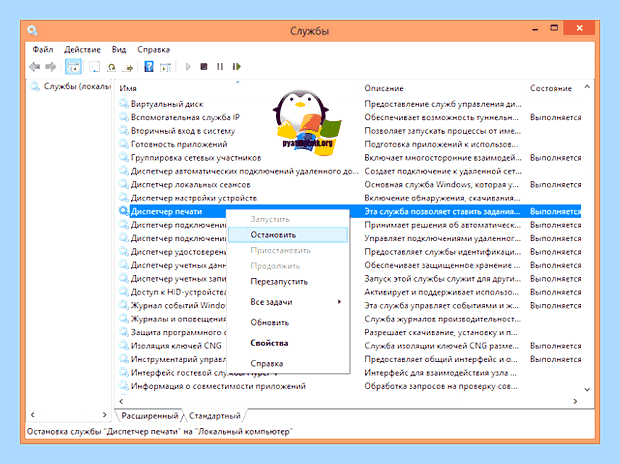Click the list horizontal scroll left arrow
The width and height of the screenshot is (620, 464).
click(x=121, y=401)
